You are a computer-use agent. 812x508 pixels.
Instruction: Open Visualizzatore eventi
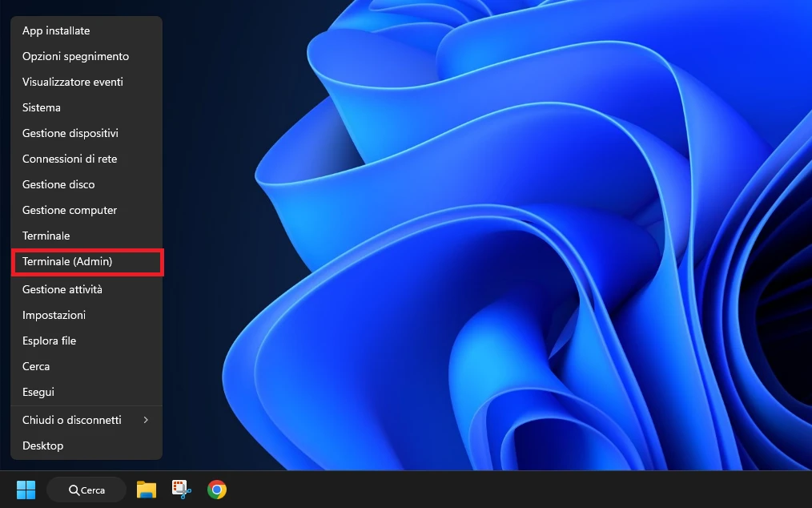pyautogui.click(x=86, y=82)
